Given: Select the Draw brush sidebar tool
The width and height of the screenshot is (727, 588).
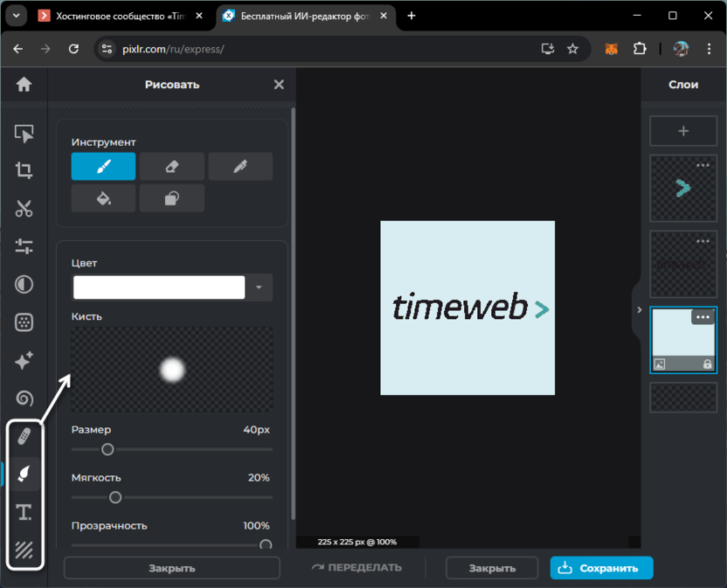Looking at the screenshot, I should 24,474.
